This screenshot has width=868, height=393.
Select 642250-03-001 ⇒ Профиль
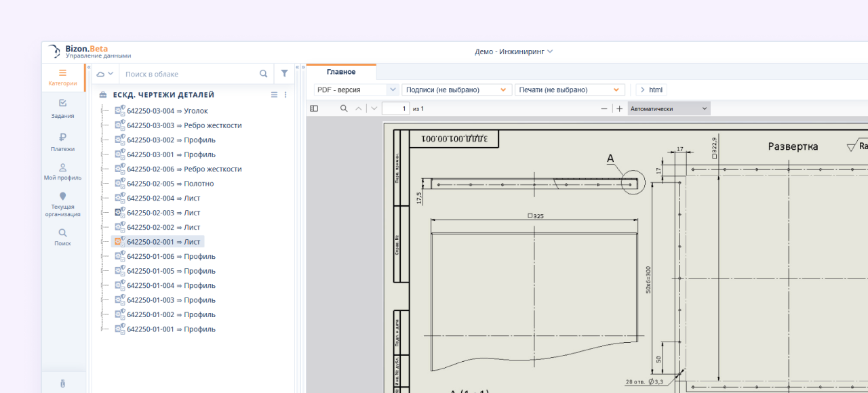171,154
